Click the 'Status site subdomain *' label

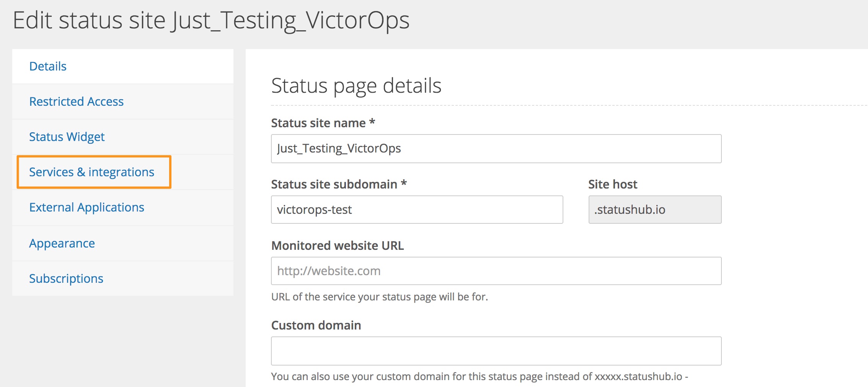tap(339, 184)
